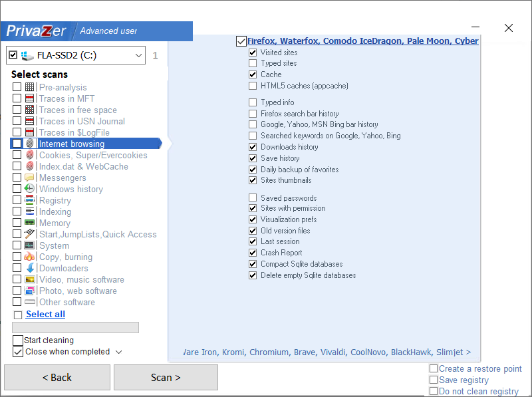
Task: Click the Memory chip icon
Action: [x=29, y=223]
